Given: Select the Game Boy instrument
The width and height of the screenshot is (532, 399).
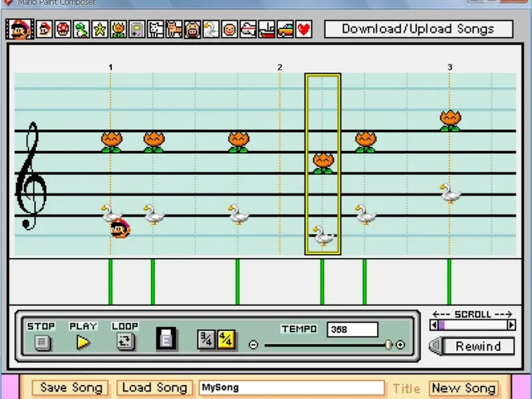Looking at the screenshot, I should (137, 29).
